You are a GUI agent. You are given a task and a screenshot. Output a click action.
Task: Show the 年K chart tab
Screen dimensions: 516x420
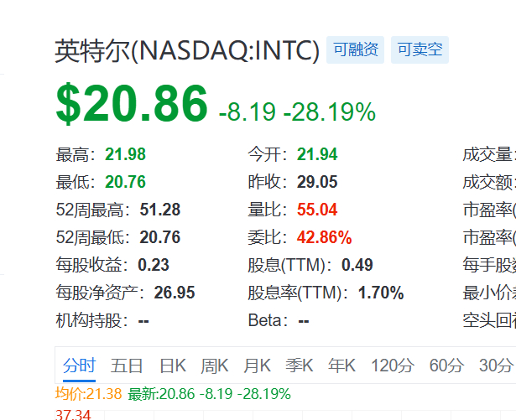coord(341,366)
